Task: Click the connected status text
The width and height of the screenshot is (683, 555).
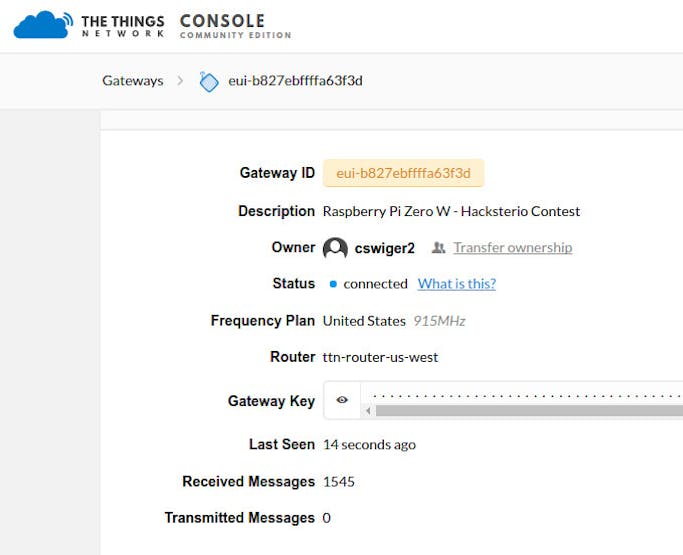Action: coord(375,284)
